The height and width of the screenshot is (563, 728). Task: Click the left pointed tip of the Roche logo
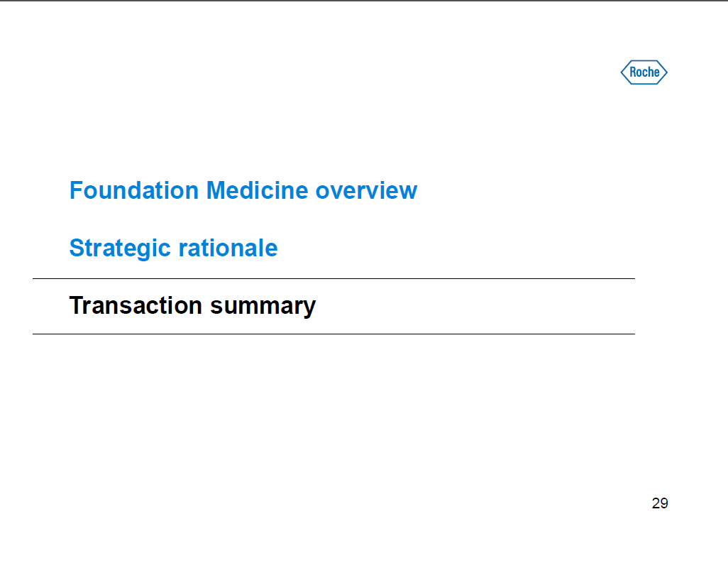[x=622, y=72]
